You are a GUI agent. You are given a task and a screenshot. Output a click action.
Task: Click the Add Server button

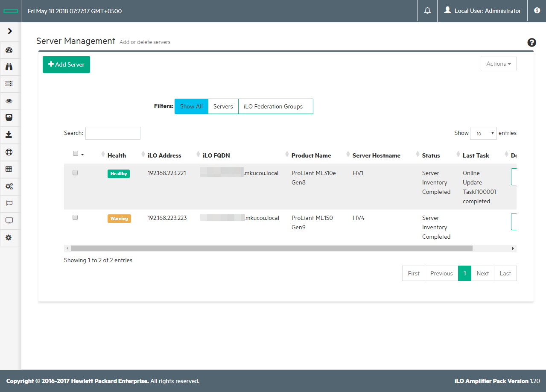(66, 64)
